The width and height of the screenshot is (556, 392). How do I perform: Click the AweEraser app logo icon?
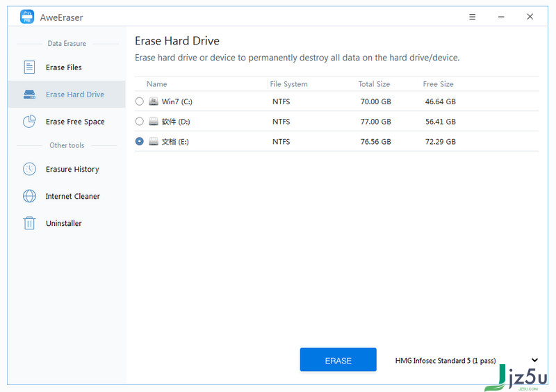coord(27,17)
